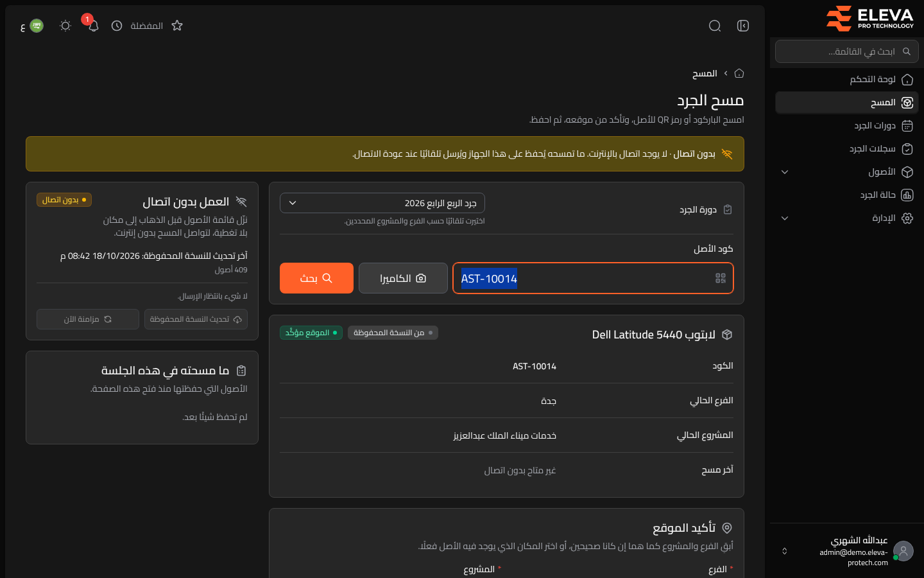Open دورات الجرد inventory cycles item
The width and height of the screenshot is (924, 578).
(x=847, y=126)
